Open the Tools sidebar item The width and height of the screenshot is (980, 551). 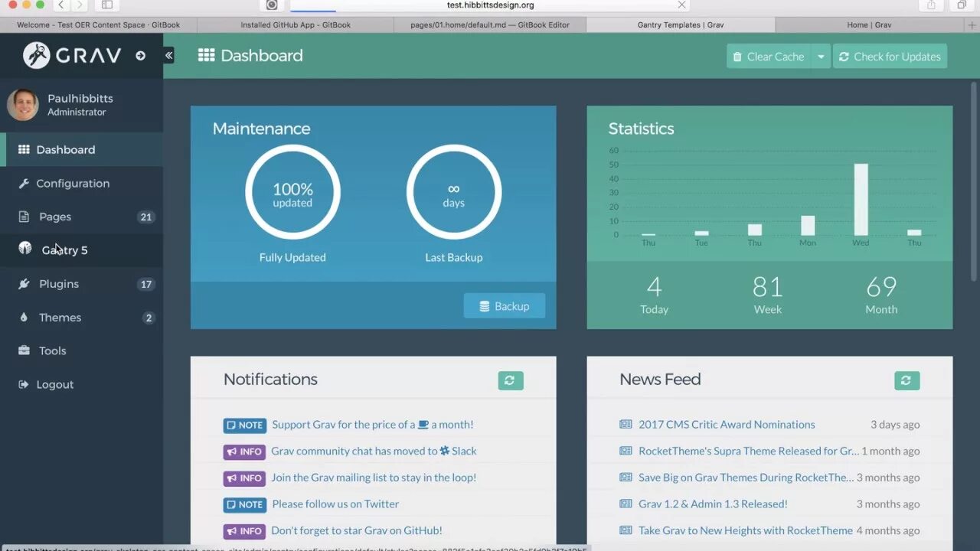[x=81, y=350]
